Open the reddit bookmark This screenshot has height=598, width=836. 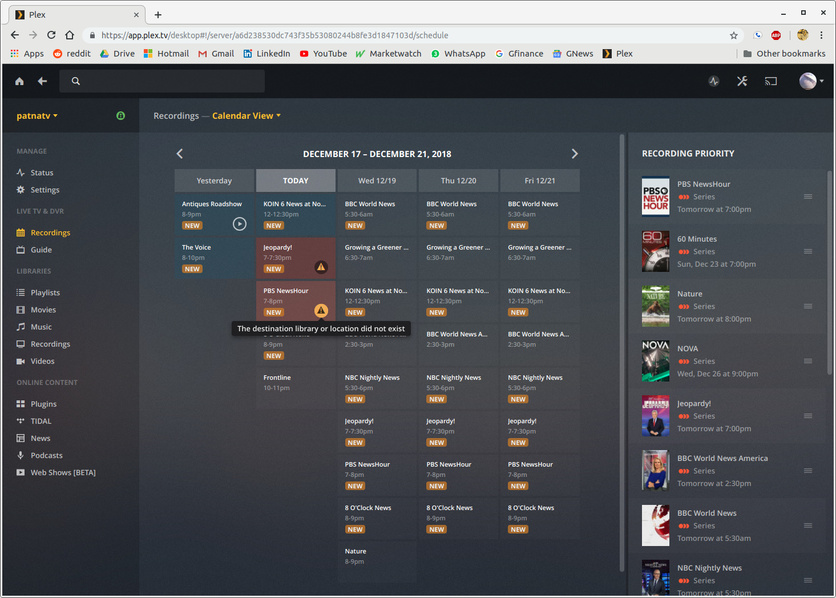(x=71, y=53)
